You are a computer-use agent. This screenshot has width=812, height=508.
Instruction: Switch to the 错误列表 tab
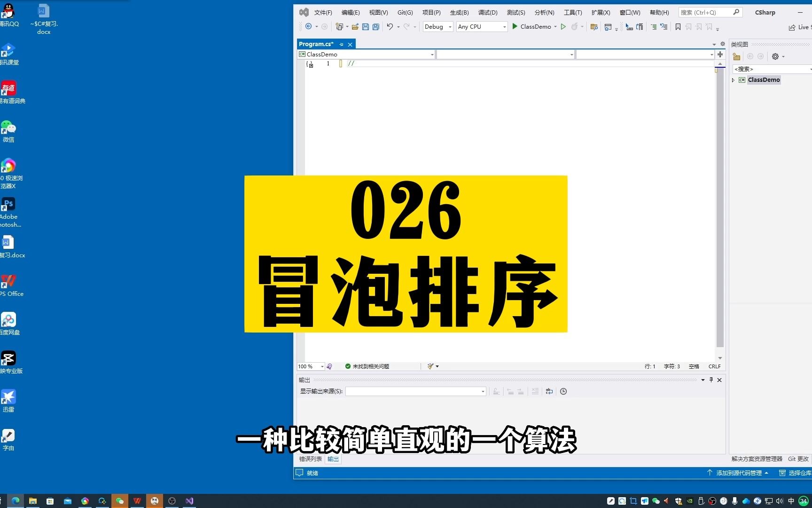click(x=310, y=459)
